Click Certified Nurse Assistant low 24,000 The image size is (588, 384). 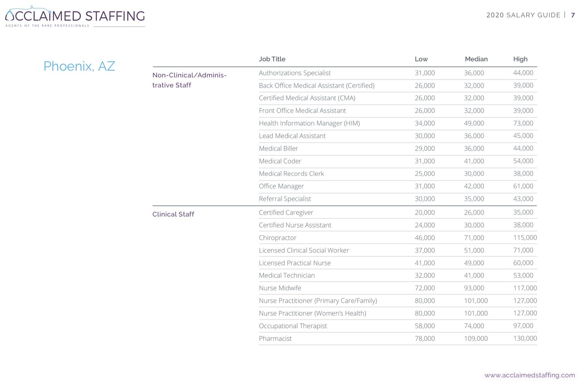click(425, 225)
